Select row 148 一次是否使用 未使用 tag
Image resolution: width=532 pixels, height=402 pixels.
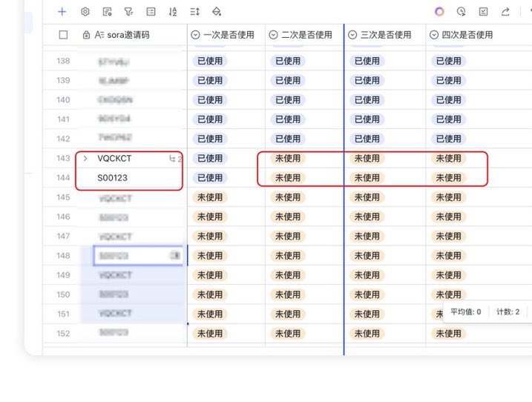(210, 255)
